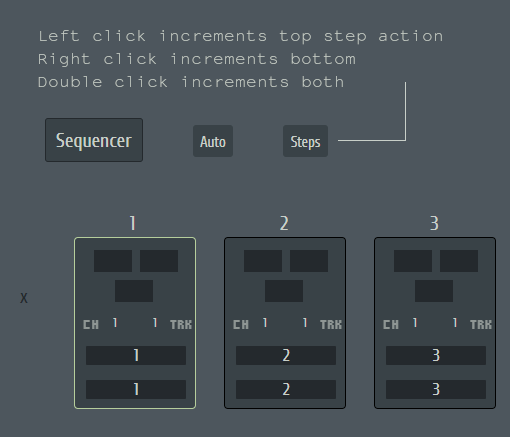510x437 pixels.
Task: Click the CH value in step card 2
Action: point(265,323)
